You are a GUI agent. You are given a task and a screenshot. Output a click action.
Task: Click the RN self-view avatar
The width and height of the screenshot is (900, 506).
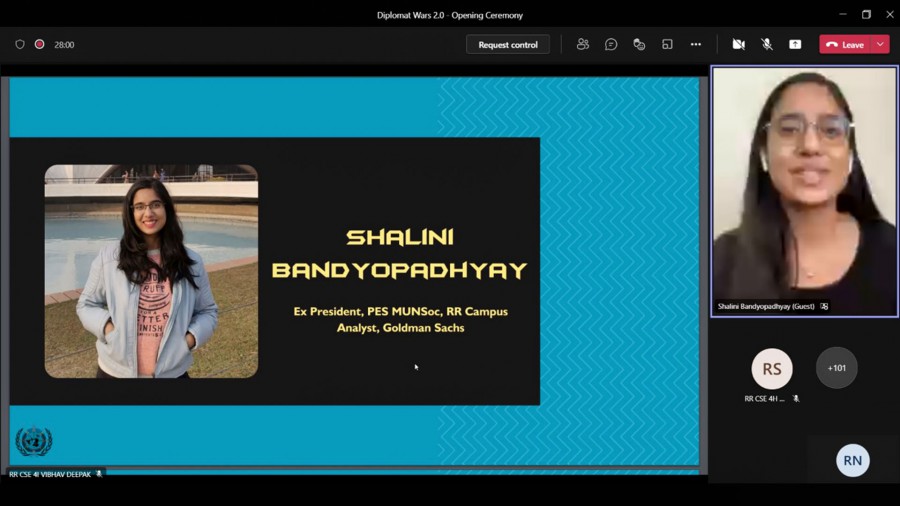[x=853, y=460]
